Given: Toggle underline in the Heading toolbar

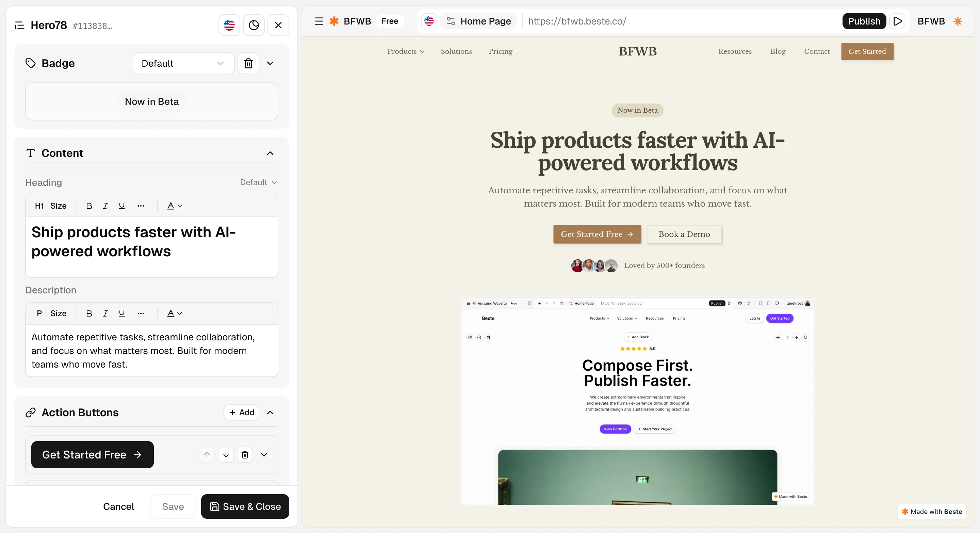Looking at the screenshot, I should [x=122, y=206].
